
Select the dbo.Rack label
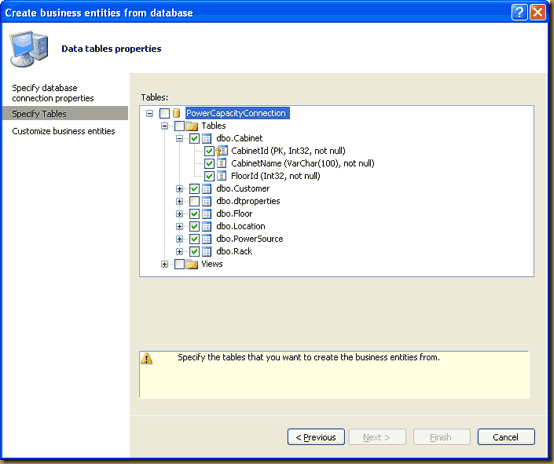pyautogui.click(x=234, y=252)
